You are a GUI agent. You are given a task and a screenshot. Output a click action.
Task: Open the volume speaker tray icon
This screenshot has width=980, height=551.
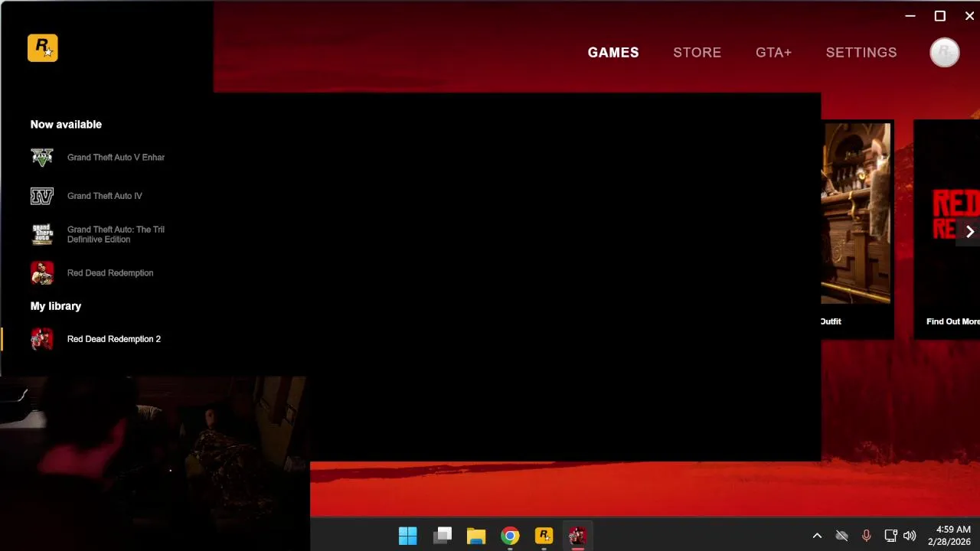click(910, 536)
